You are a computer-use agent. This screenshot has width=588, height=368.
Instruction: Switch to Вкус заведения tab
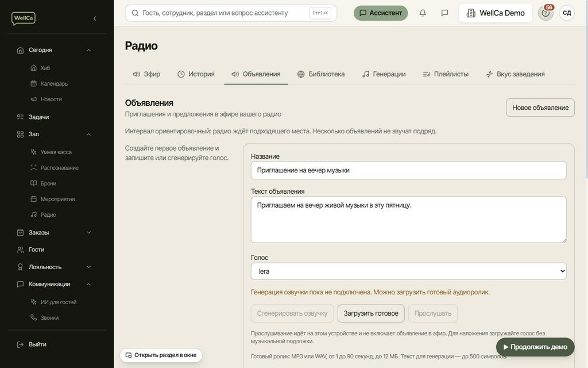[x=515, y=74]
